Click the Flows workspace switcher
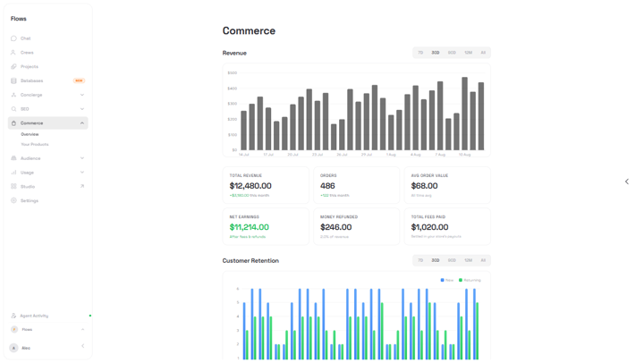644x363 pixels. [x=47, y=329]
